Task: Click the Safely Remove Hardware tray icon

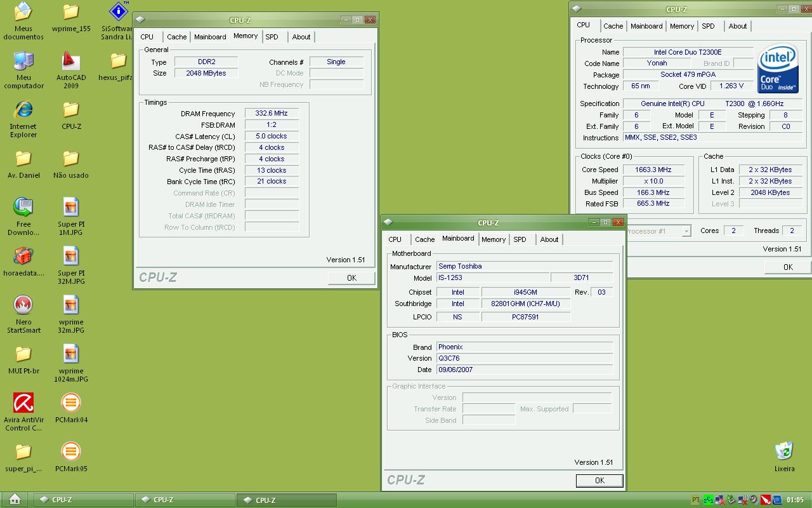Action: [x=731, y=500]
